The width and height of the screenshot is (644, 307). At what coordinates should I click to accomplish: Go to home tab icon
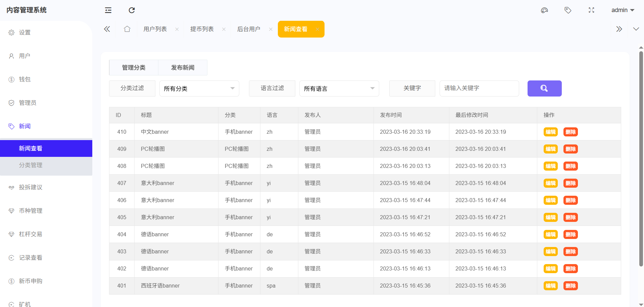click(127, 29)
